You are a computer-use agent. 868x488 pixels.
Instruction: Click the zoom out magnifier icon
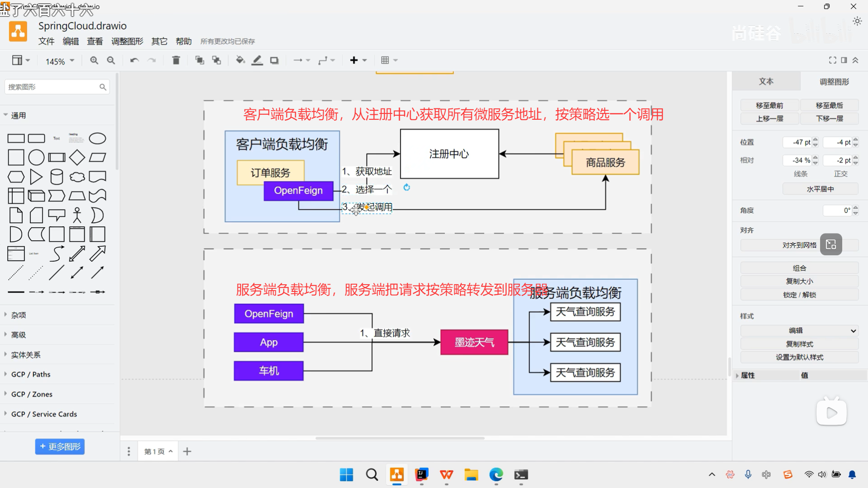(111, 60)
